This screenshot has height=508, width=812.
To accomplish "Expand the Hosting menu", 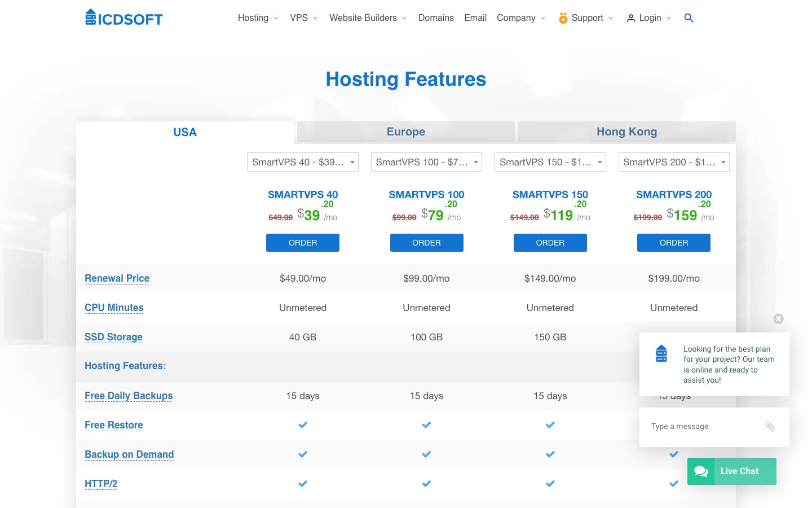I will (258, 18).
